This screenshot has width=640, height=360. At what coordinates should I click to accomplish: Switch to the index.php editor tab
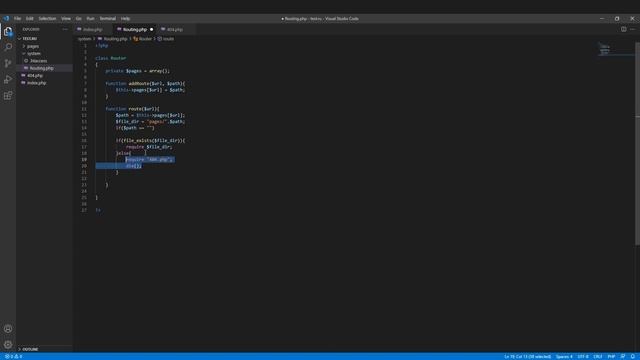(93, 29)
